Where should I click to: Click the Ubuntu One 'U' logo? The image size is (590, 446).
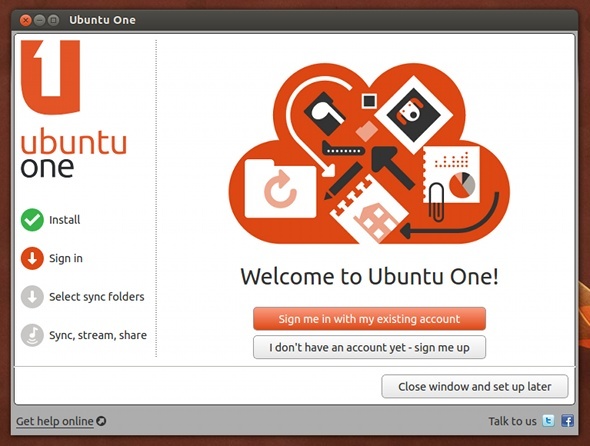50,77
